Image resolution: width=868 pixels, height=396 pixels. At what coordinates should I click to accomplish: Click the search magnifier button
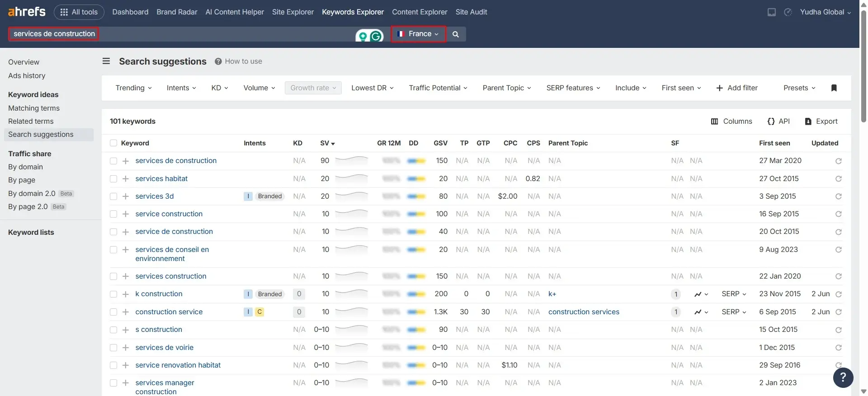pos(456,34)
